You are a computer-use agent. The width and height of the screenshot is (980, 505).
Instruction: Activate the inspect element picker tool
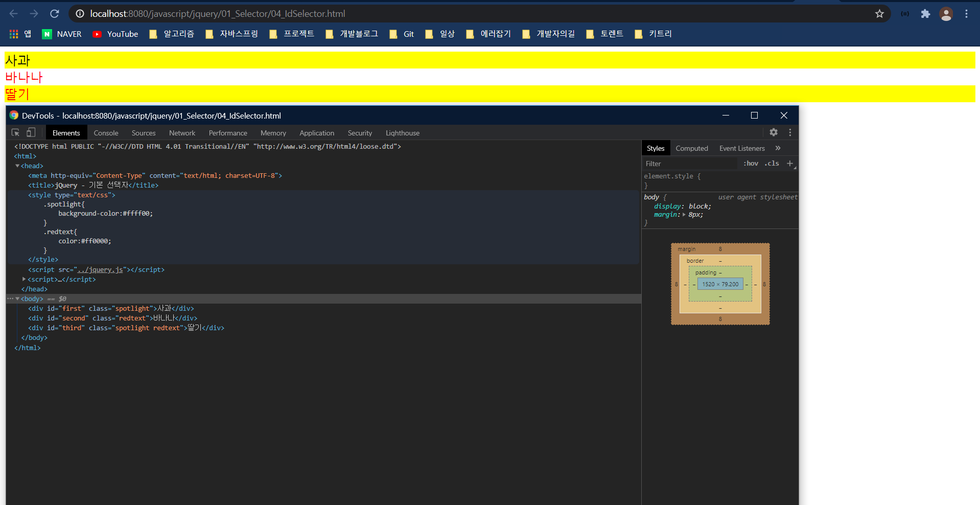coord(16,132)
